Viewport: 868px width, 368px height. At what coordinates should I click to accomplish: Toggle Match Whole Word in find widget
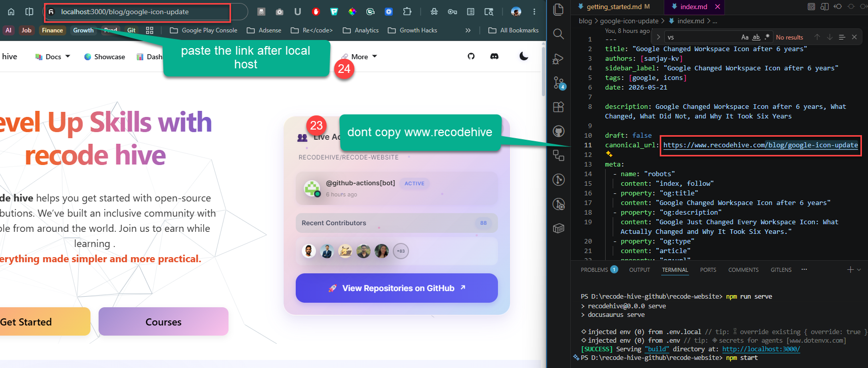click(756, 37)
